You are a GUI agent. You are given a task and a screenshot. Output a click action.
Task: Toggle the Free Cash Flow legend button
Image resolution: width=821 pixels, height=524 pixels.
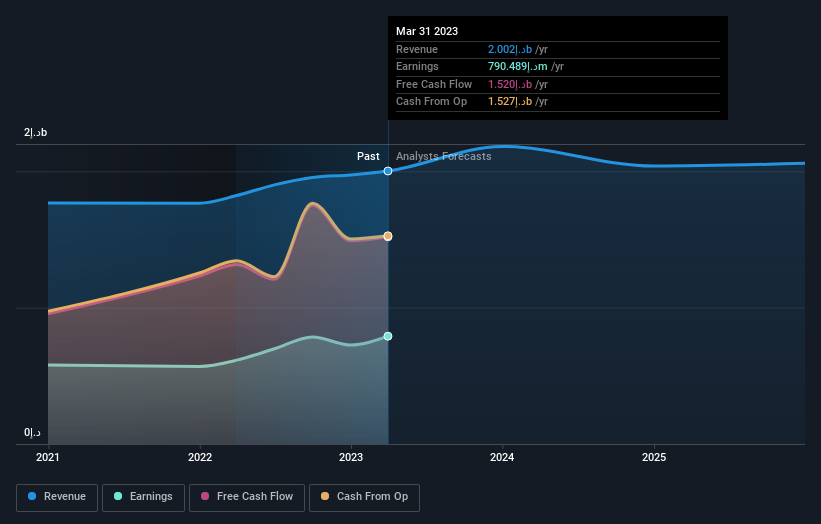click(247, 497)
